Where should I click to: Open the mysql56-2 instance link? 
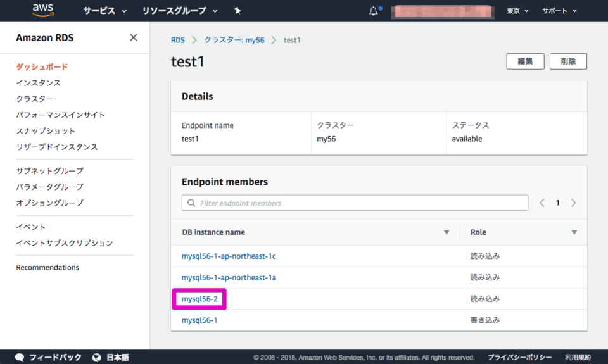[199, 299]
